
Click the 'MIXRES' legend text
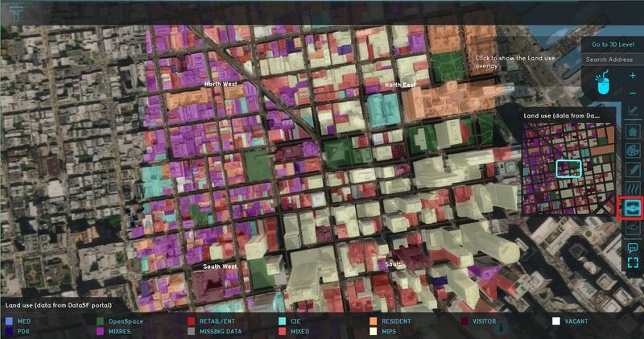coord(119,332)
